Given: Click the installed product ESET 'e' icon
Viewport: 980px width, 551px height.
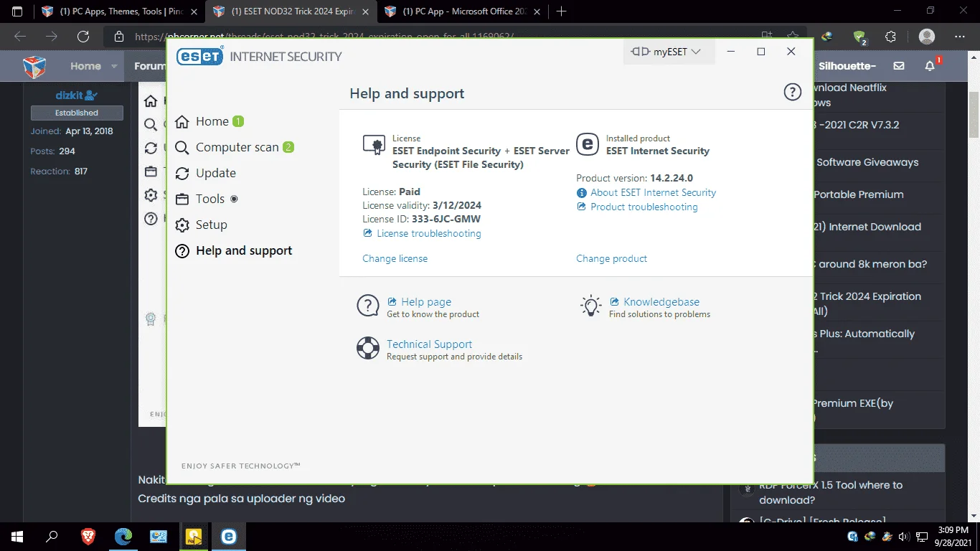Looking at the screenshot, I should (588, 144).
